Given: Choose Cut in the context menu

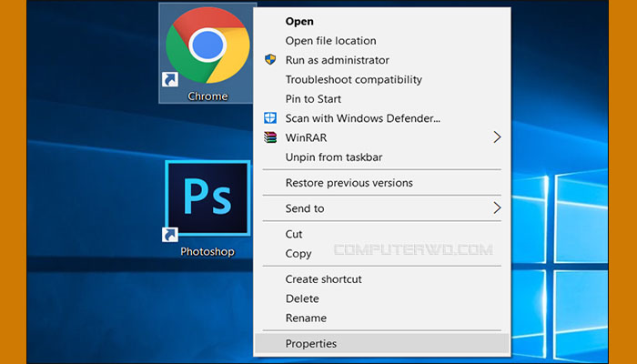Looking at the screenshot, I should tap(294, 235).
